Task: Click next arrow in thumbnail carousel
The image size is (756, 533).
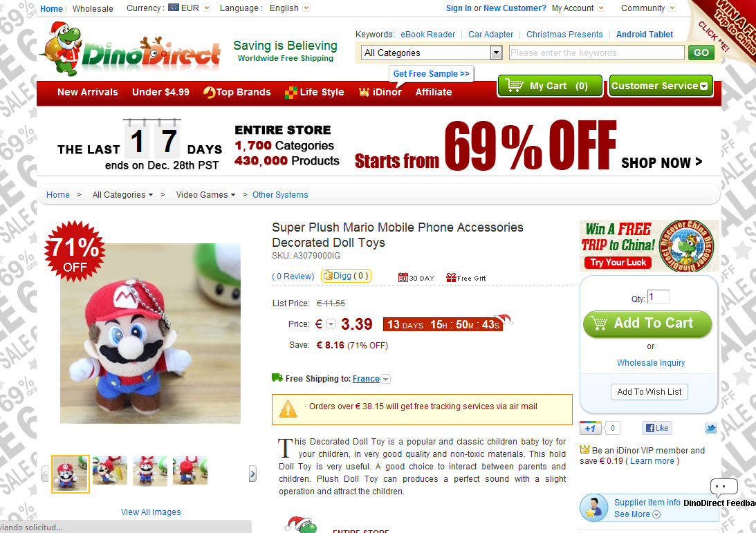Action: coord(252,474)
